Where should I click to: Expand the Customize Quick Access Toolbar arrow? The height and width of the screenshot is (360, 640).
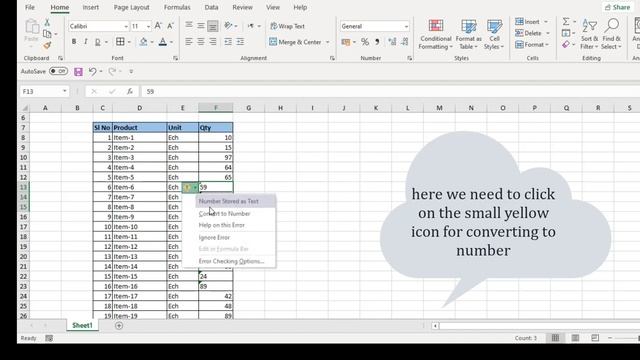(131, 71)
